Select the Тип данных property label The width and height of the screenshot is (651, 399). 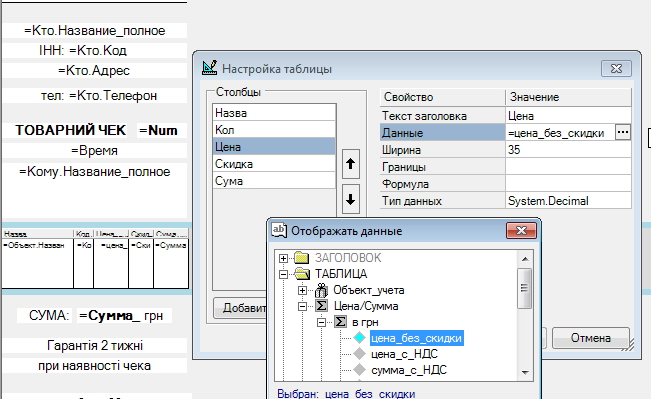(442, 201)
